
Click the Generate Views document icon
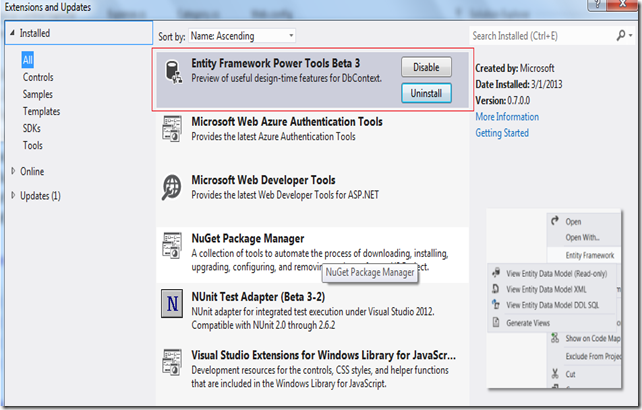(x=496, y=322)
